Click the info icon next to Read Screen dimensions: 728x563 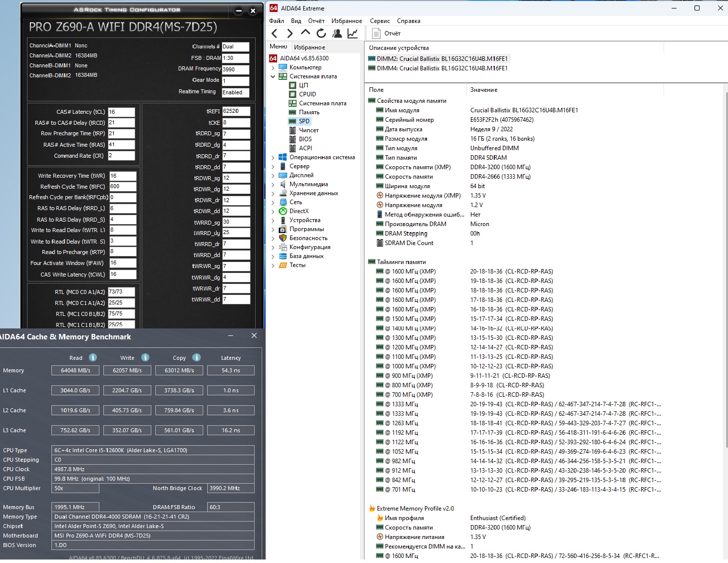(x=93, y=357)
